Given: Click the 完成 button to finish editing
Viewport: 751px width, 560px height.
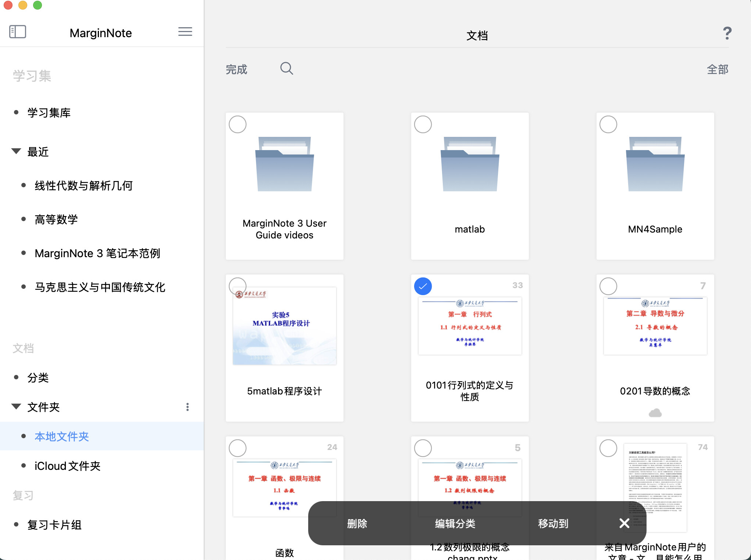Looking at the screenshot, I should (236, 69).
